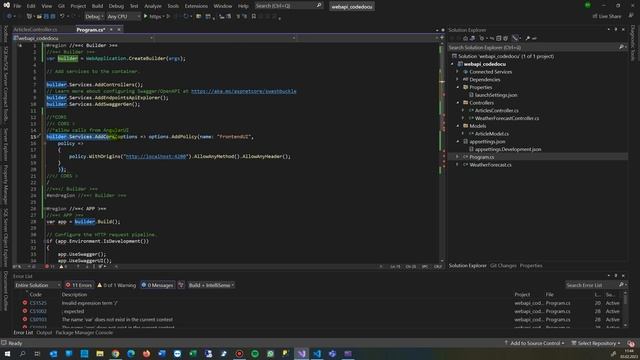Click the Search (Ctrl+Q) box

pos(288,6)
